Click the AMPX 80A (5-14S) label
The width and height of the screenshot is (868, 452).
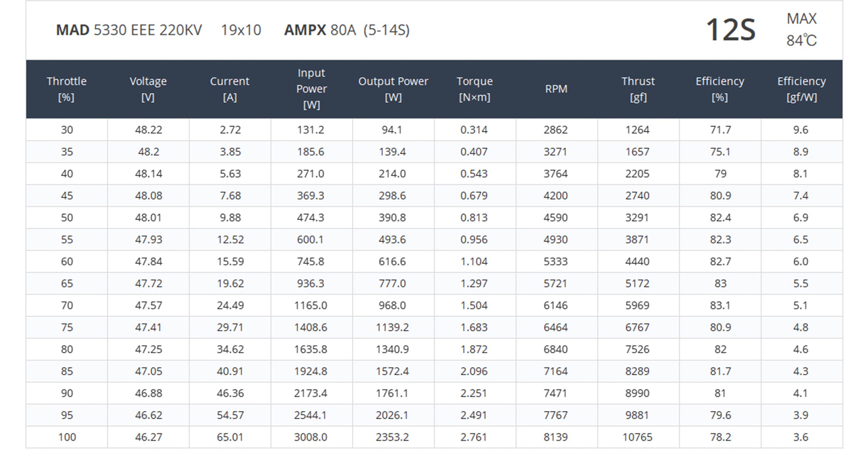[347, 30]
